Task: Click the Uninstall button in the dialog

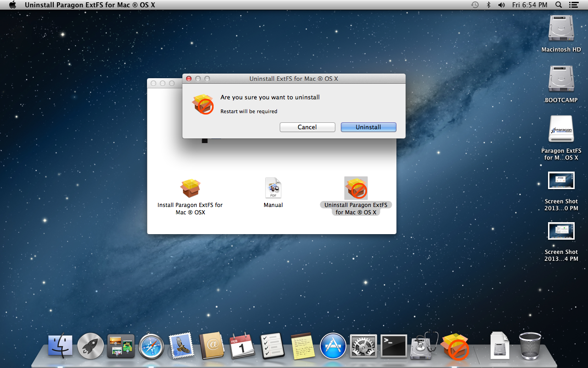Action: pyautogui.click(x=368, y=127)
